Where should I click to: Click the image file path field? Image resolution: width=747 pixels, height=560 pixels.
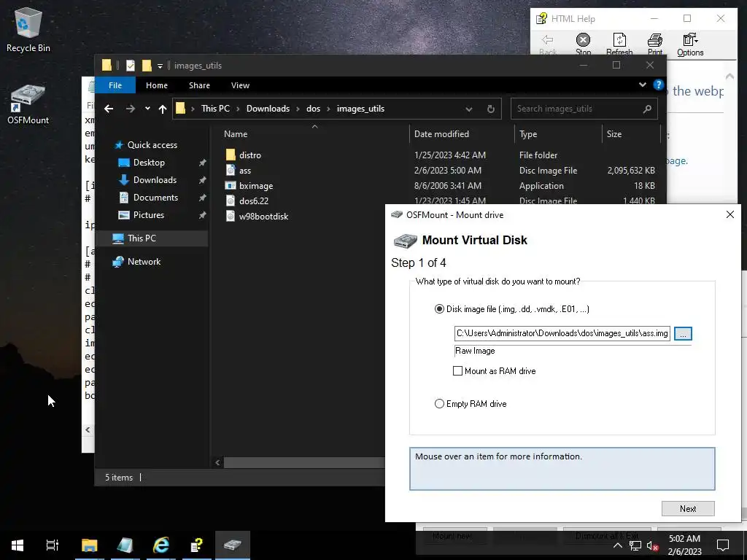pos(562,333)
